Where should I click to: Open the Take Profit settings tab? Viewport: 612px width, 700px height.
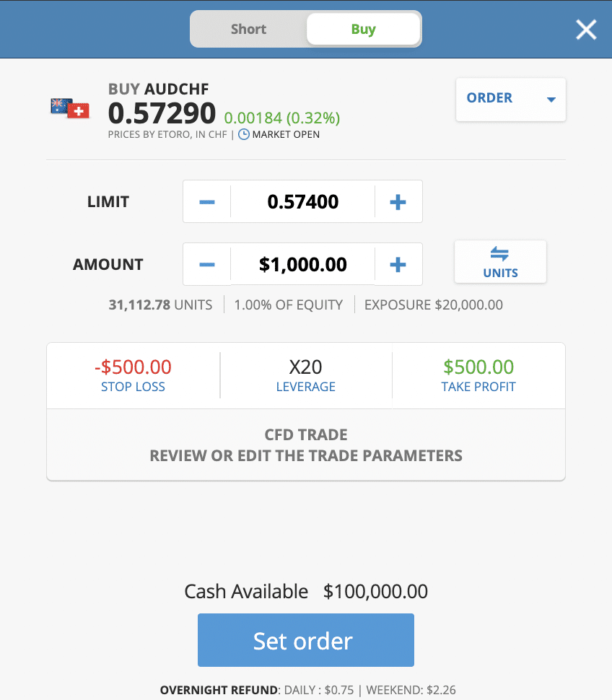pyautogui.click(x=478, y=375)
